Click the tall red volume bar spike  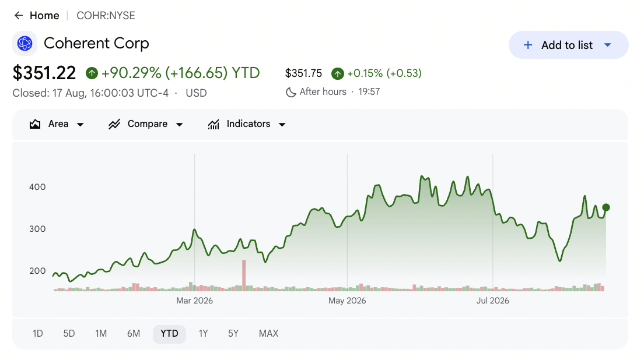tap(244, 275)
